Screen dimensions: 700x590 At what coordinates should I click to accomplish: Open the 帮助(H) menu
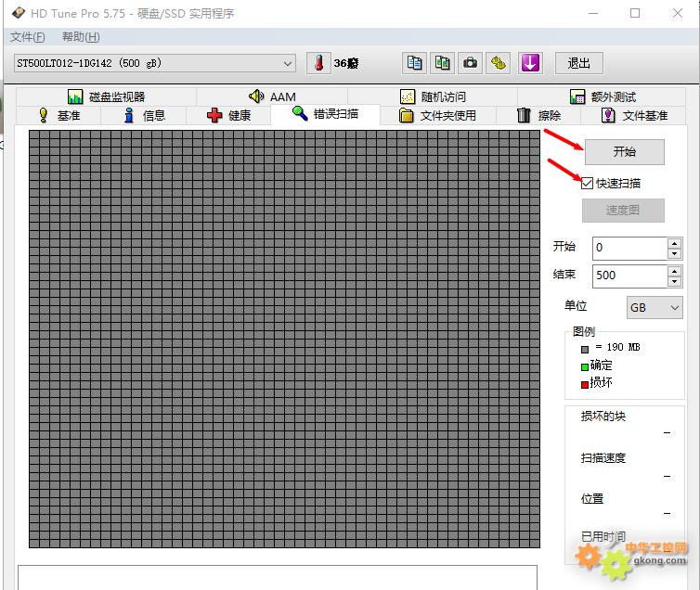point(81,37)
